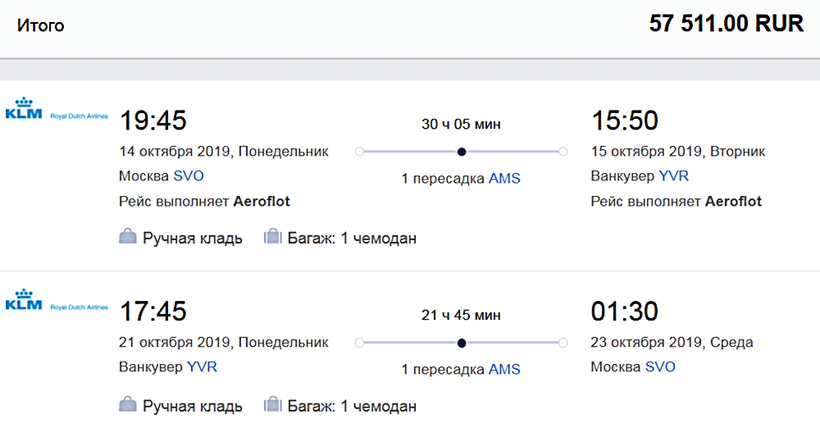Click the return flight Ручная кладь label
Viewport: 820px width, 437px height.
[192, 406]
